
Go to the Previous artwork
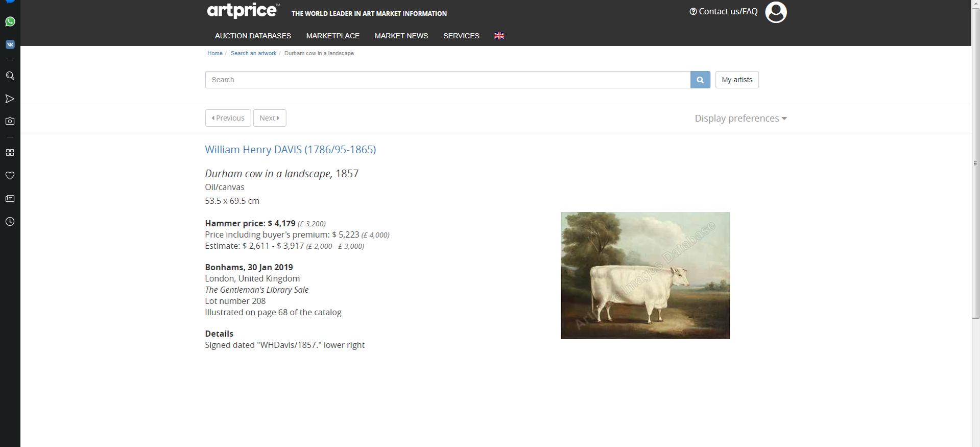[x=228, y=118]
